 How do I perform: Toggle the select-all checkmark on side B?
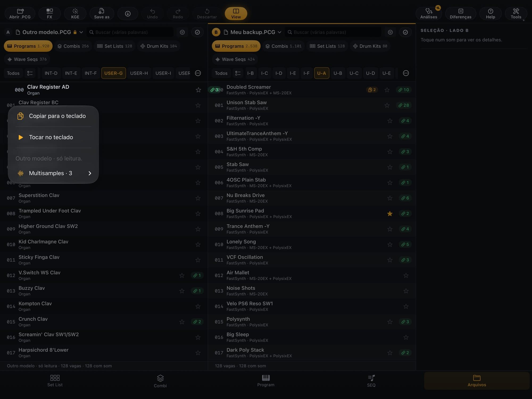[405, 32]
